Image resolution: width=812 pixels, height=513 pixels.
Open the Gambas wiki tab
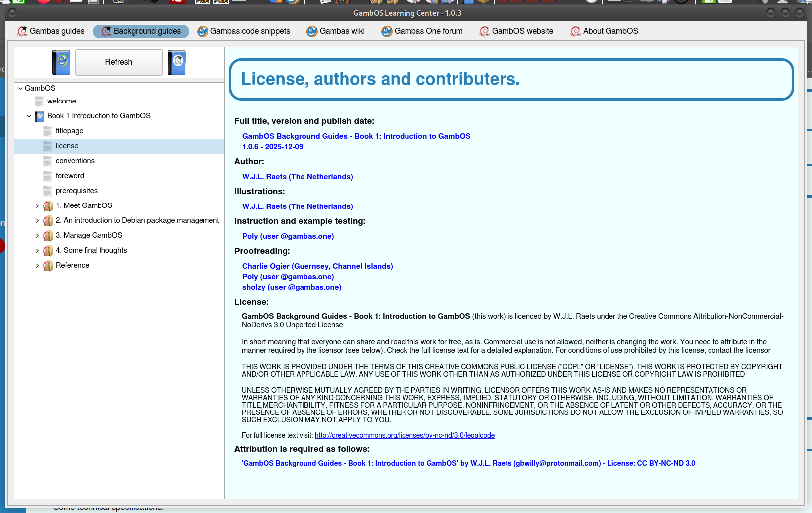[336, 31]
